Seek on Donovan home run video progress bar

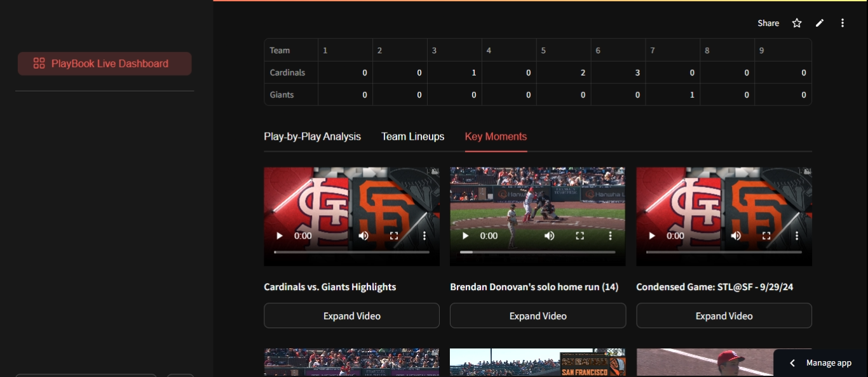538,252
